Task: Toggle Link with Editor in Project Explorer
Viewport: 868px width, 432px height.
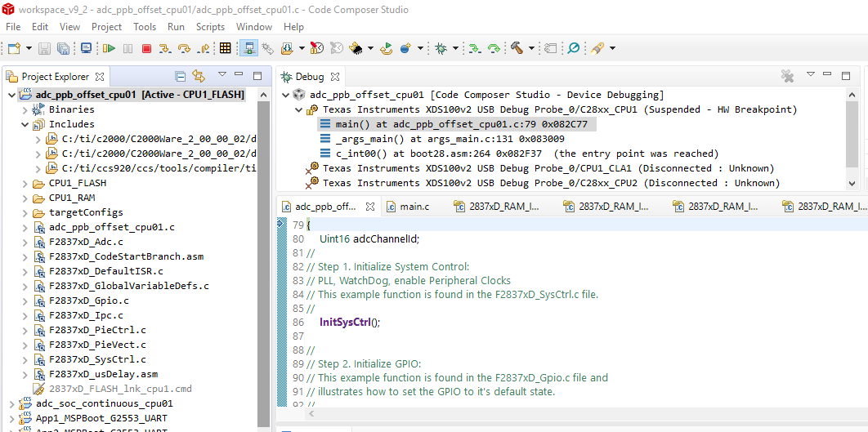Action: tap(198, 76)
